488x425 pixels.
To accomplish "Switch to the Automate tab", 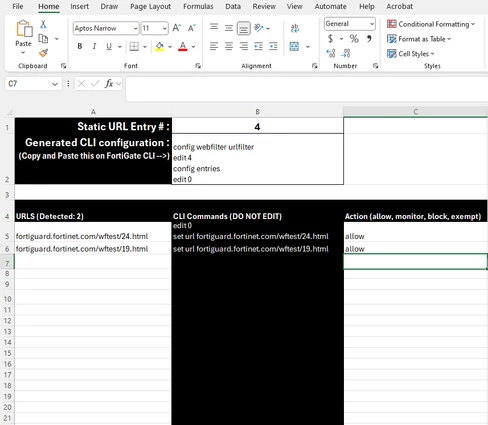I will 331,6.
